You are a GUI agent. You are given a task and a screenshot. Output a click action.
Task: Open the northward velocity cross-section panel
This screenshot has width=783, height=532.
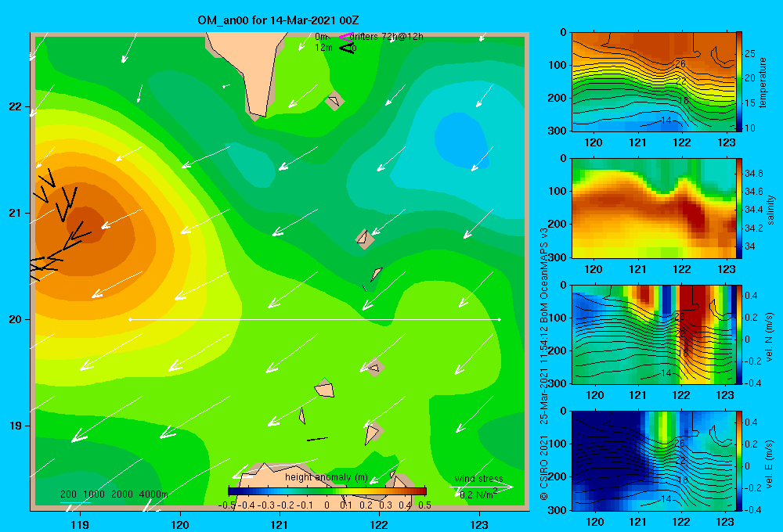(x=654, y=334)
